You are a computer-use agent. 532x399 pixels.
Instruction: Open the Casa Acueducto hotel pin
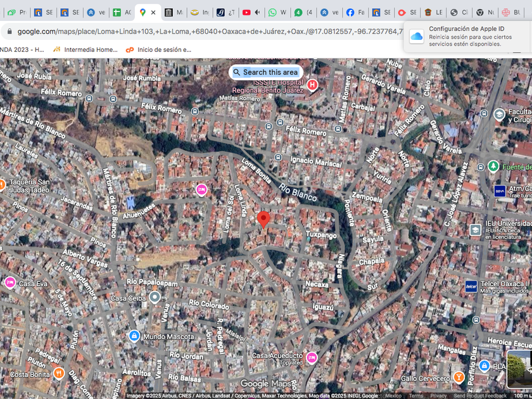point(311,358)
